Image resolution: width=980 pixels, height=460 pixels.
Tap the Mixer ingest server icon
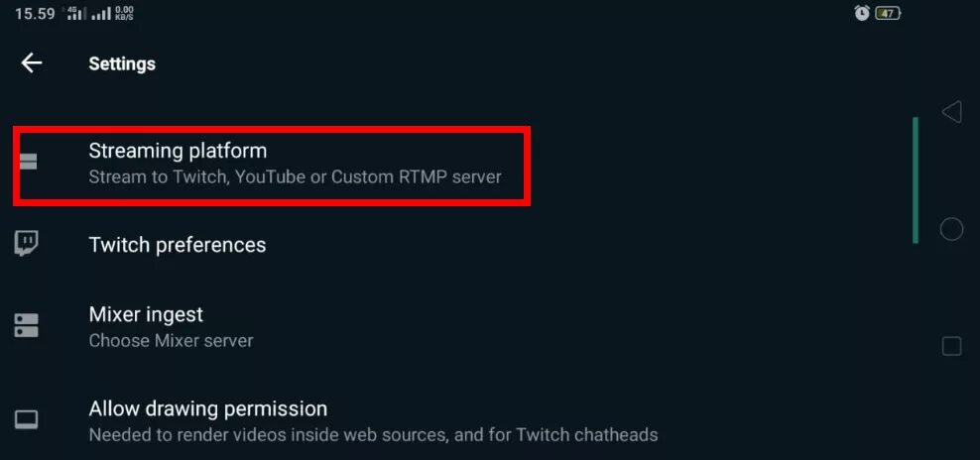click(x=26, y=325)
